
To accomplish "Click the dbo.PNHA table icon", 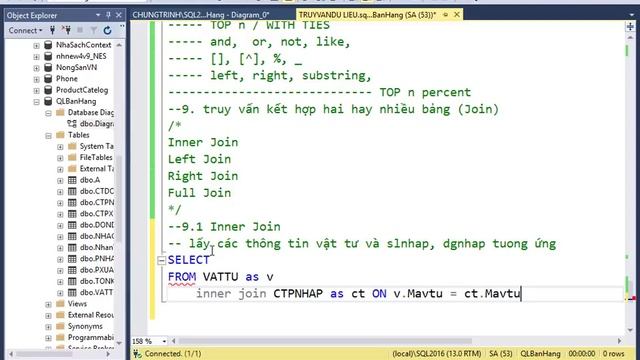I will [x=72, y=258].
